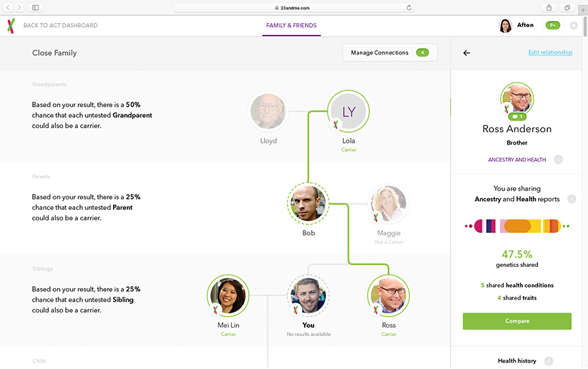
Task: Click the Safari share icon
Action: (549, 7)
